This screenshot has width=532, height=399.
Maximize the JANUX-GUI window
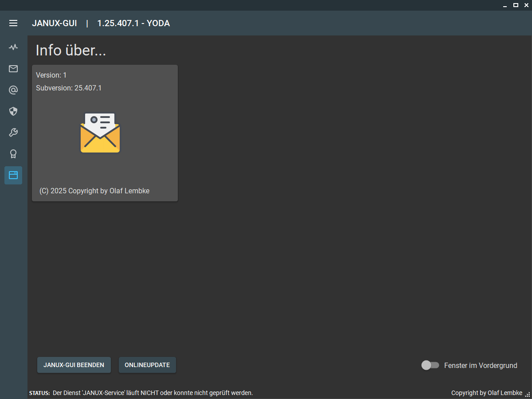tap(516, 5)
